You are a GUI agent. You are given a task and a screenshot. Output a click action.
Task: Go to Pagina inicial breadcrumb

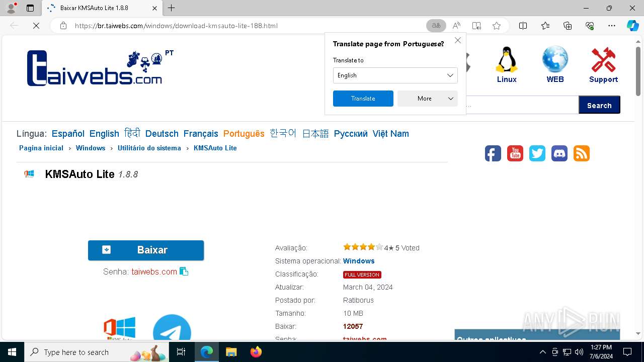41,148
